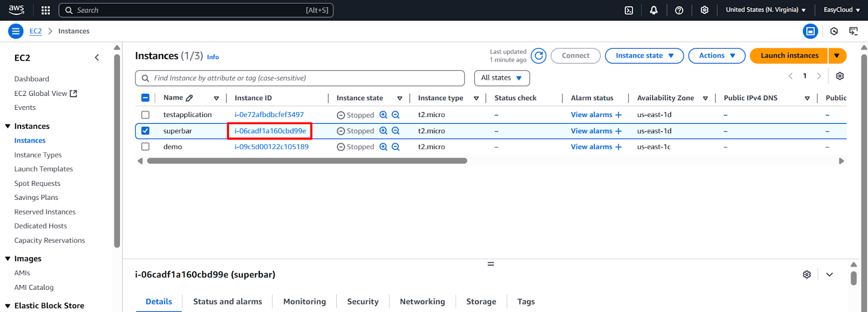The width and height of the screenshot is (868, 312).
Task: Switch to the Storage tab
Action: tap(481, 302)
